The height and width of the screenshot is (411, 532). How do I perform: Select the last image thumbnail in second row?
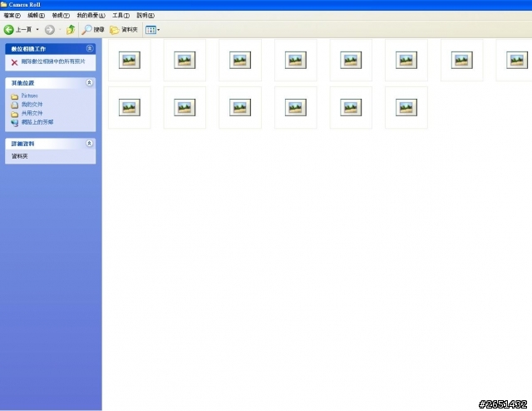tap(406, 107)
